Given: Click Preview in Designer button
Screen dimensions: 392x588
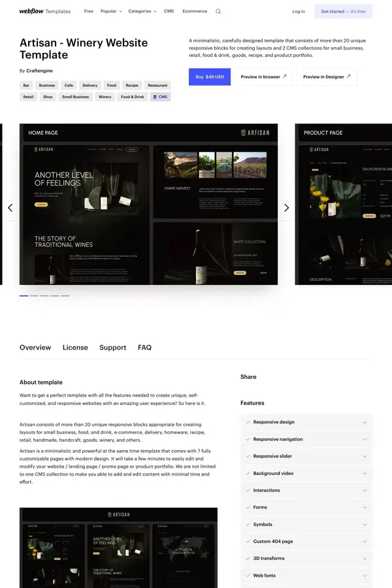Looking at the screenshot, I should click(x=327, y=77).
